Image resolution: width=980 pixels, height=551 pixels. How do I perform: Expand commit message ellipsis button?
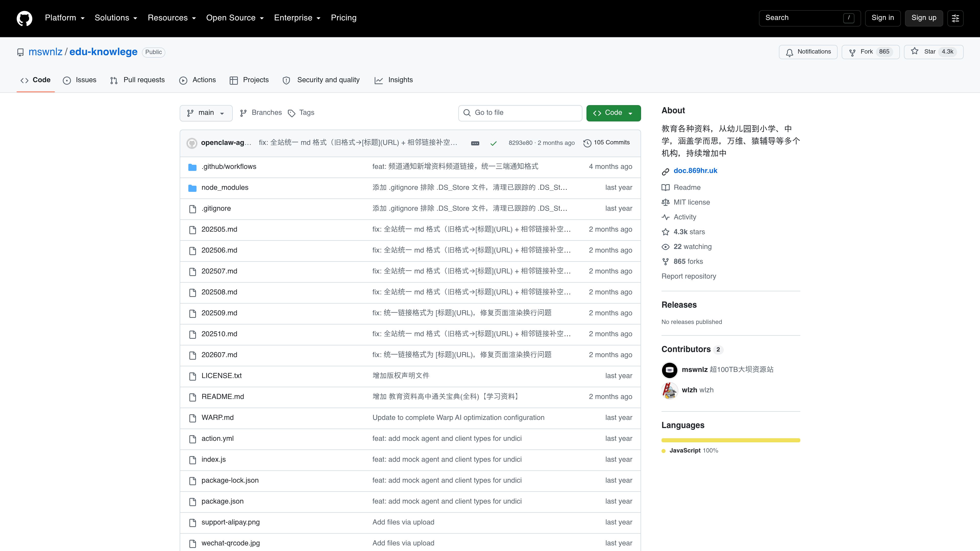coord(475,143)
